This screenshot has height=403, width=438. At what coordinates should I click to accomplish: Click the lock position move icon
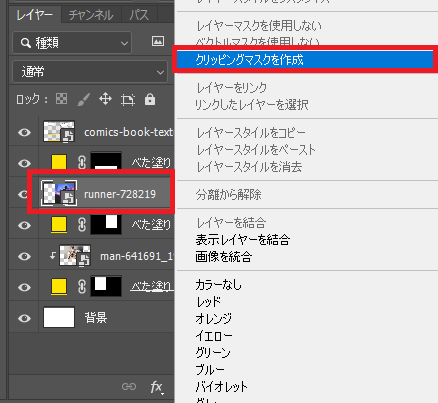click(x=105, y=99)
